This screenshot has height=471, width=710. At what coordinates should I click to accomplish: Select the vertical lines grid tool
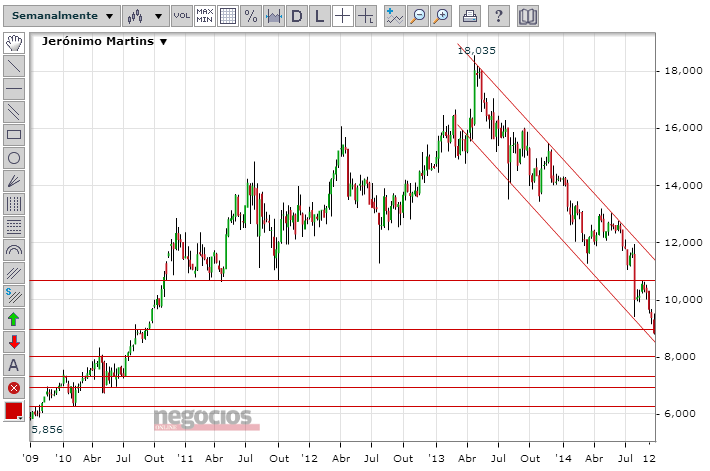(14, 204)
